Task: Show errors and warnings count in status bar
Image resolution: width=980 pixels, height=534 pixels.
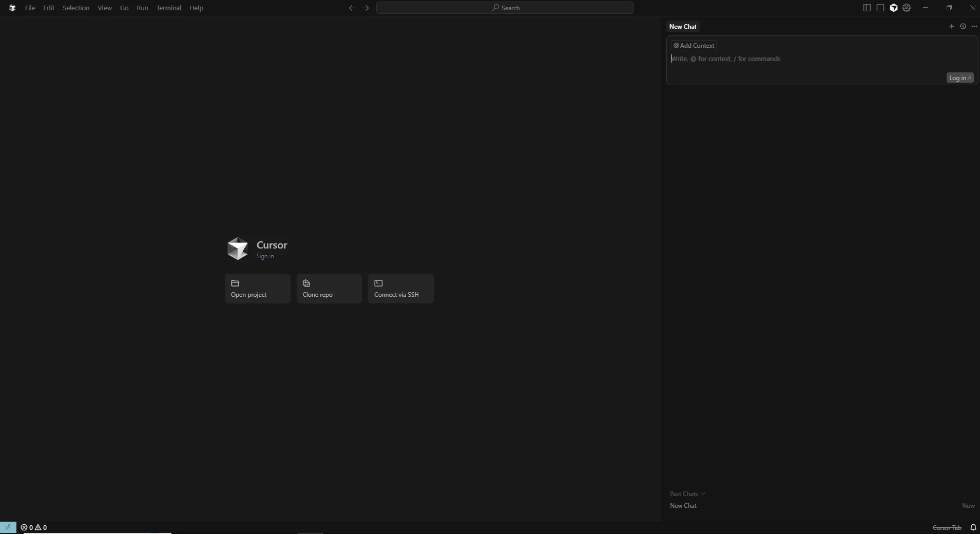Action: (x=34, y=527)
